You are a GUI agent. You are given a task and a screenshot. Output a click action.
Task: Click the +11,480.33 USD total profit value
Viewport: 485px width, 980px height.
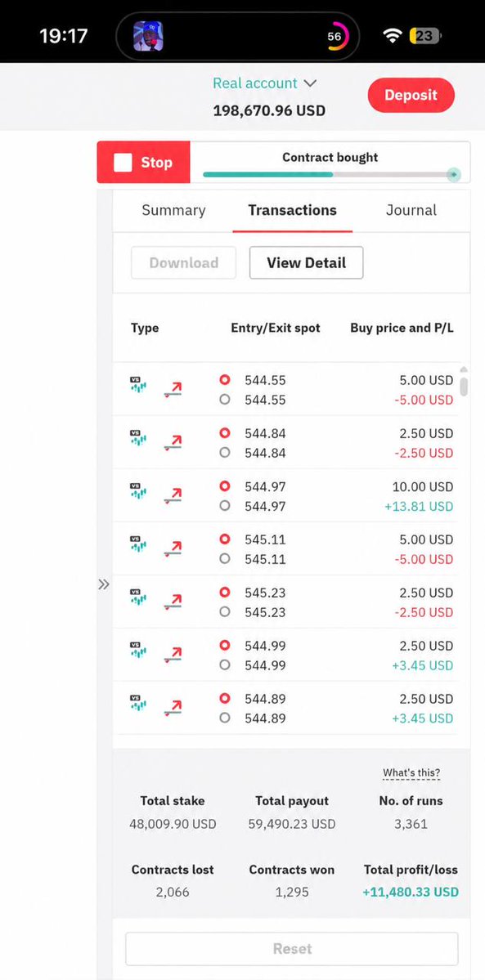[411, 893]
